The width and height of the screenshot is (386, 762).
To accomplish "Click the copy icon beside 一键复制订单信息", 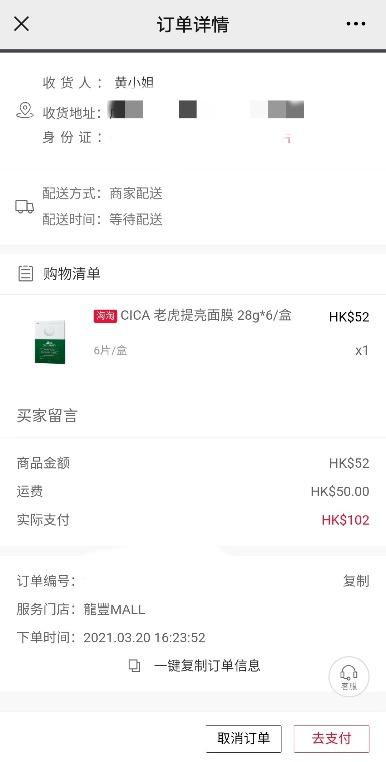I will coord(135,666).
